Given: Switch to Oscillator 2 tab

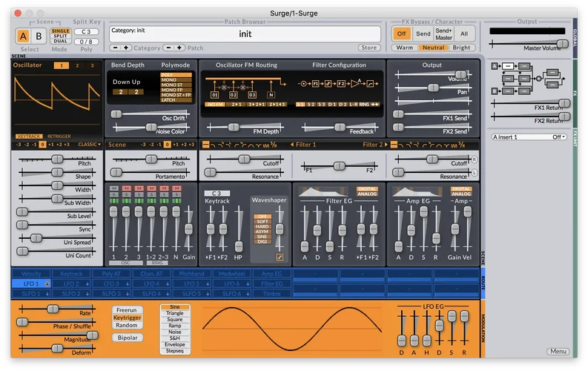Looking at the screenshot, I should [x=77, y=65].
